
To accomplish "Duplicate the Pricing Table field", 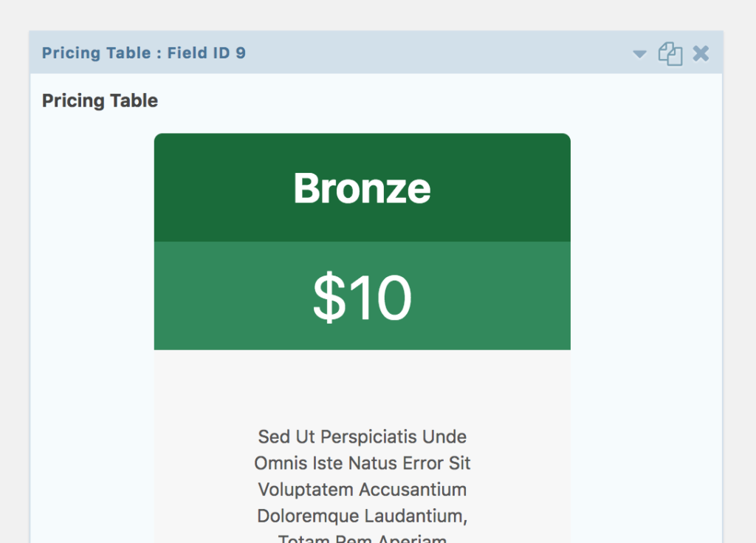I will pyautogui.click(x=670, y=54).
